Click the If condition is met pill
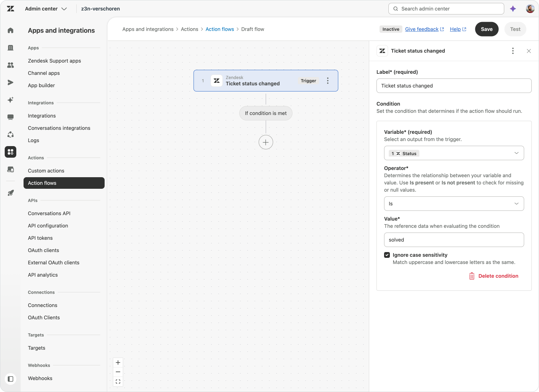The height and width of the screenshot is (392, 539). click(266, 113)
